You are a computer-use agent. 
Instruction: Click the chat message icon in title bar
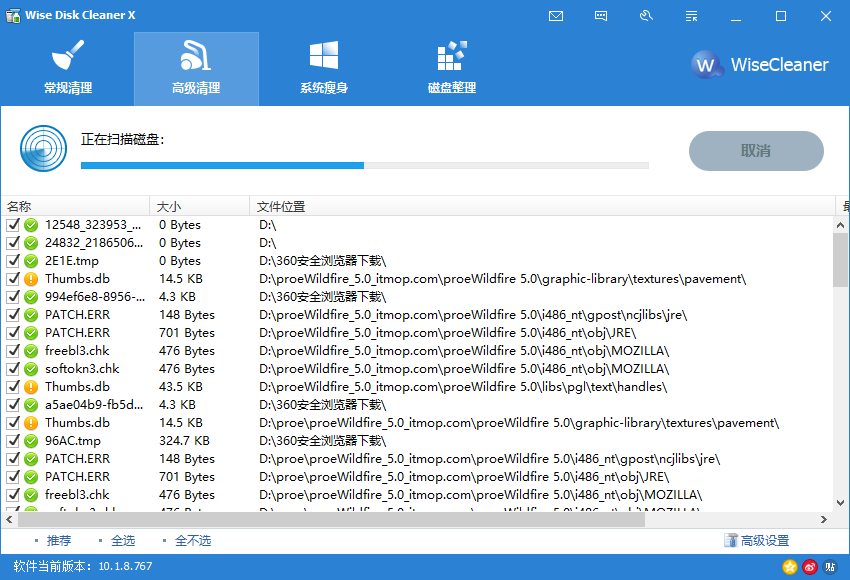601,16
